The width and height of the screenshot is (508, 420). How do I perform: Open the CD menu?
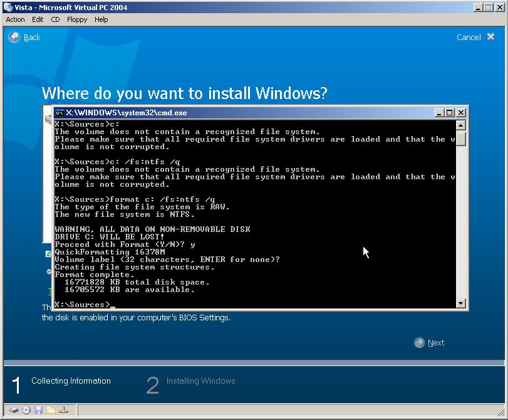tap(55, 19)
